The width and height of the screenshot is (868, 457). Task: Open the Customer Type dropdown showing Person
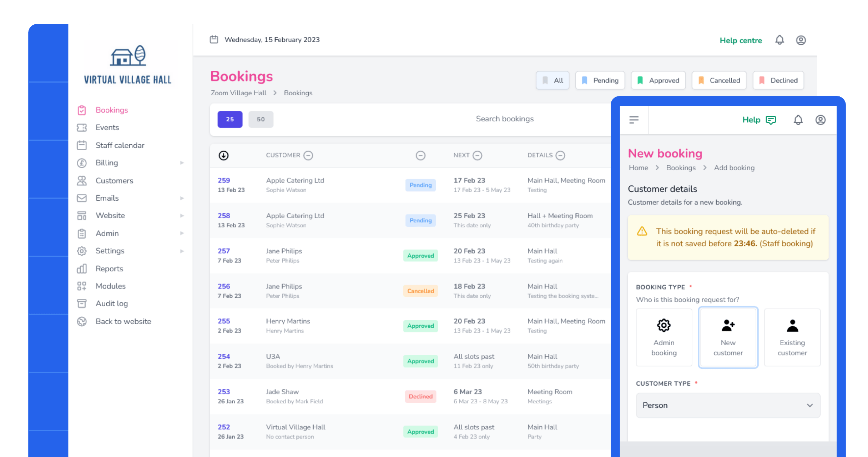tap(728, 405)
